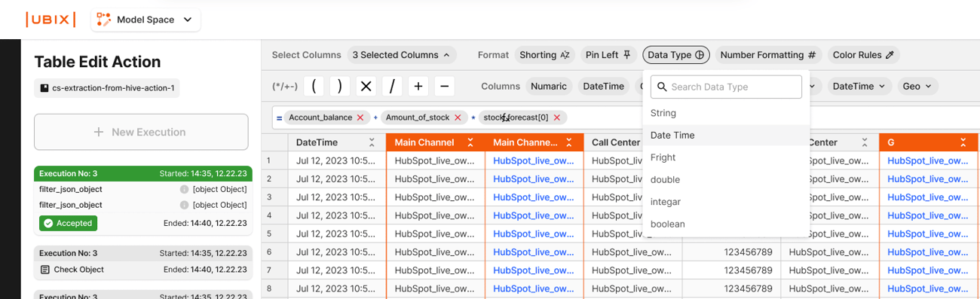
Task: Click the UBIX logo
Action: point(51,20)
